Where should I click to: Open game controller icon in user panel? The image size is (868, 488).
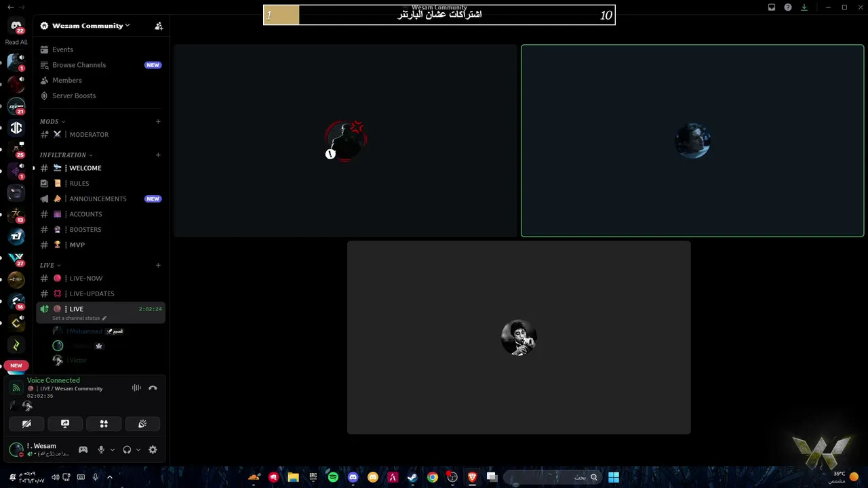(83, 449)
